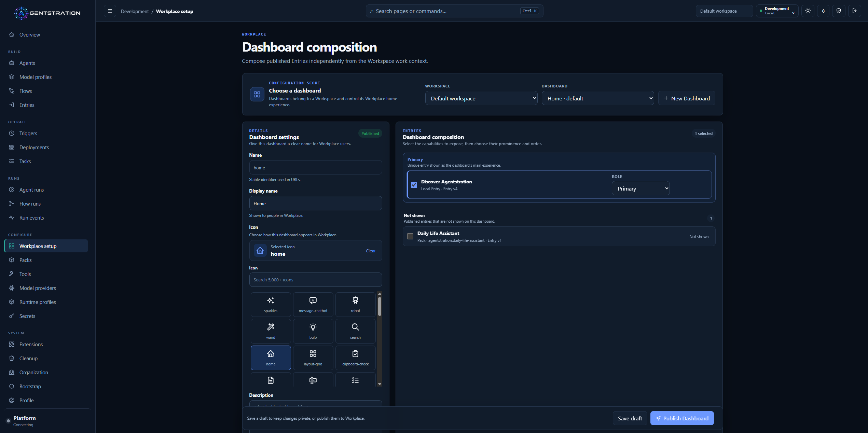This screenshot has height=433, width=868.
Task: Open Run events
Action: pos(46,218)
